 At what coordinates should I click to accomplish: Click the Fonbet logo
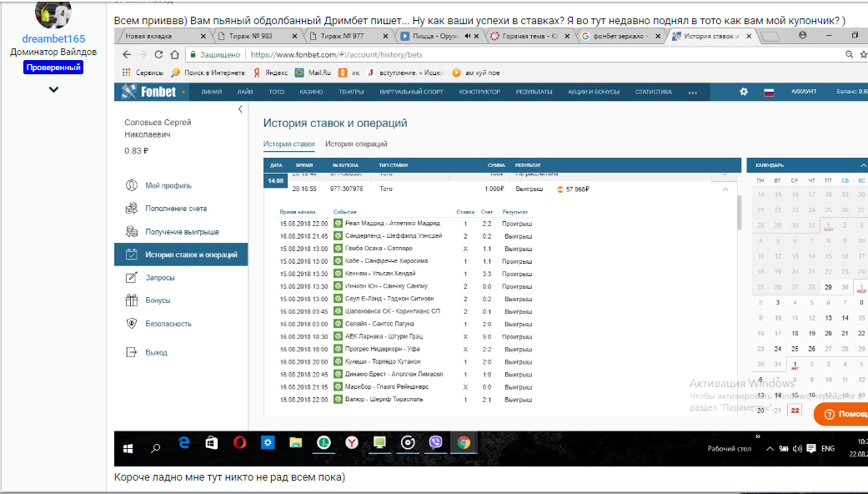(x=149, y=92)
